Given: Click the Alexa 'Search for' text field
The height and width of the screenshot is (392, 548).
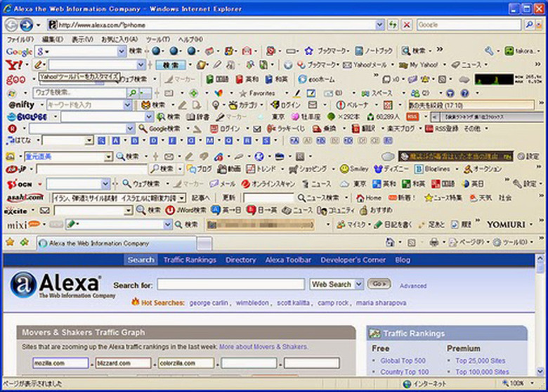Looking at the screenshot, I should 230,285.
